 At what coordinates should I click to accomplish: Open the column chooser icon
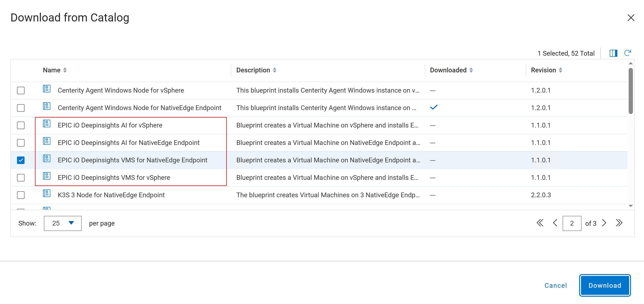click(x=613, y=53)
